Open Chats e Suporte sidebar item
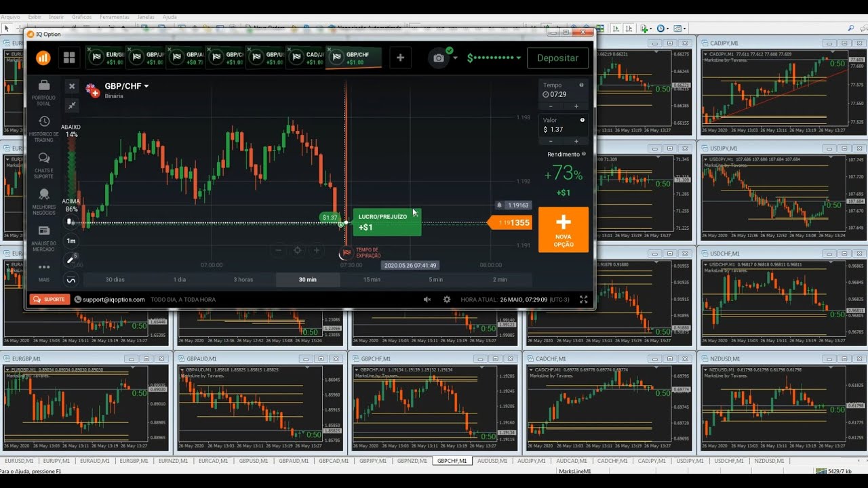This screenshot has width=868, height=488. (x=43, y=165)
